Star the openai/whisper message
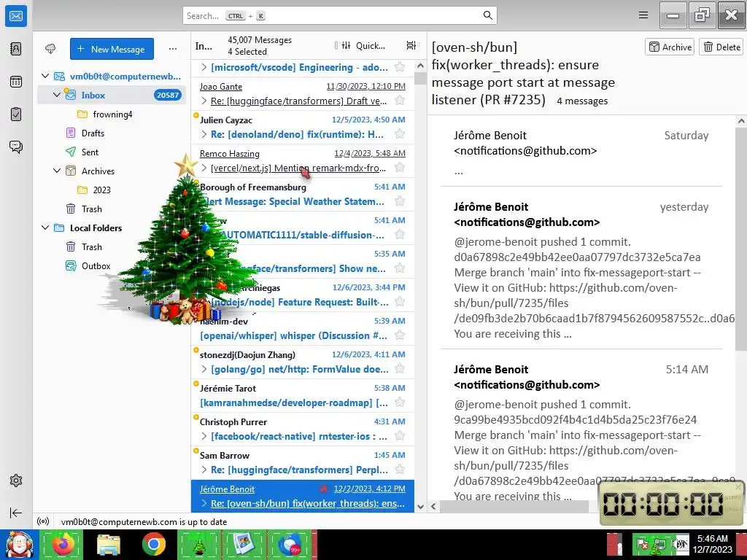747x560 pixels. (400, 335)
